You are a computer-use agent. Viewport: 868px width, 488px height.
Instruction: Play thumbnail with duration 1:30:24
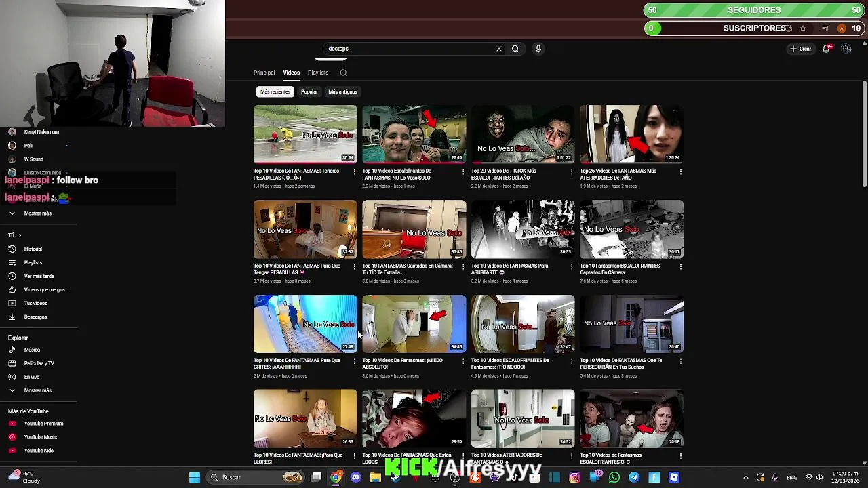click(x=631, y=134)
